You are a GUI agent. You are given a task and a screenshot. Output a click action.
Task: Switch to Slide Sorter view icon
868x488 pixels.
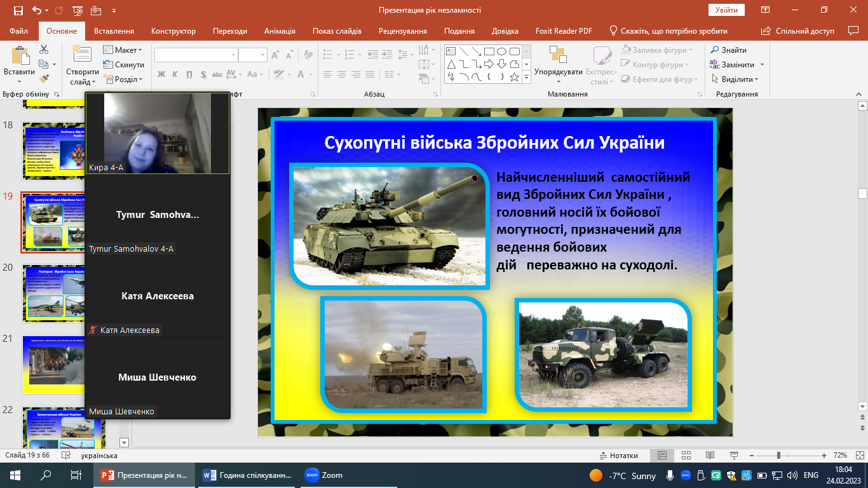(686, 456)
